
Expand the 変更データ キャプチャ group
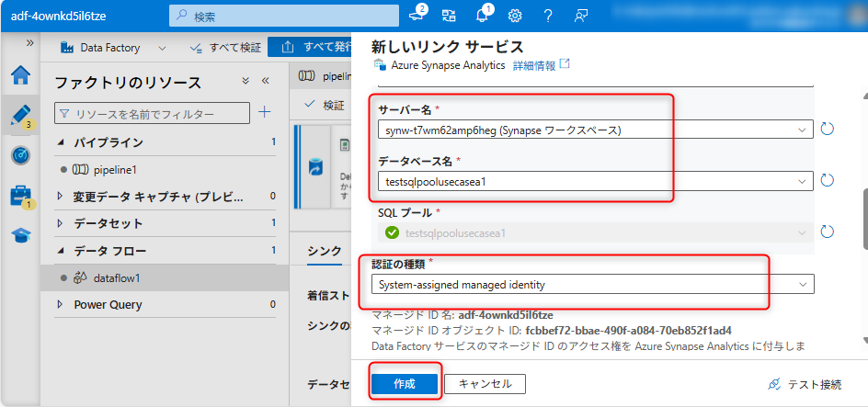coord(61,197)
